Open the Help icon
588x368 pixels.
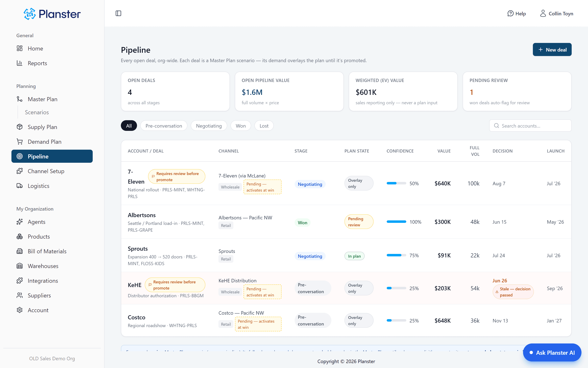pos(510,13)
